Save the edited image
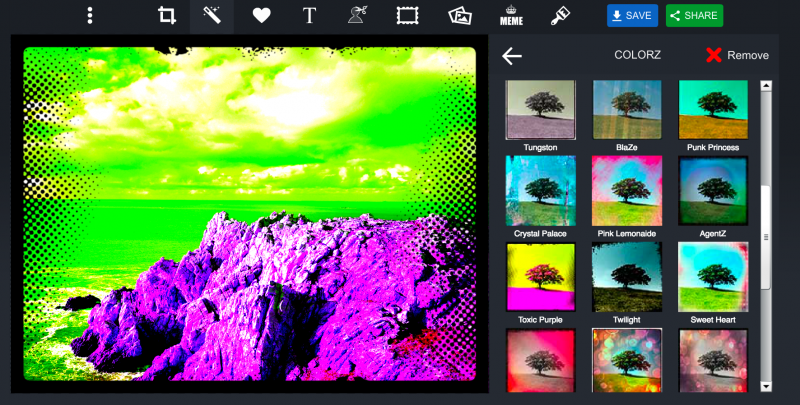This screenshot has height=405, width=800. [632, 15]
